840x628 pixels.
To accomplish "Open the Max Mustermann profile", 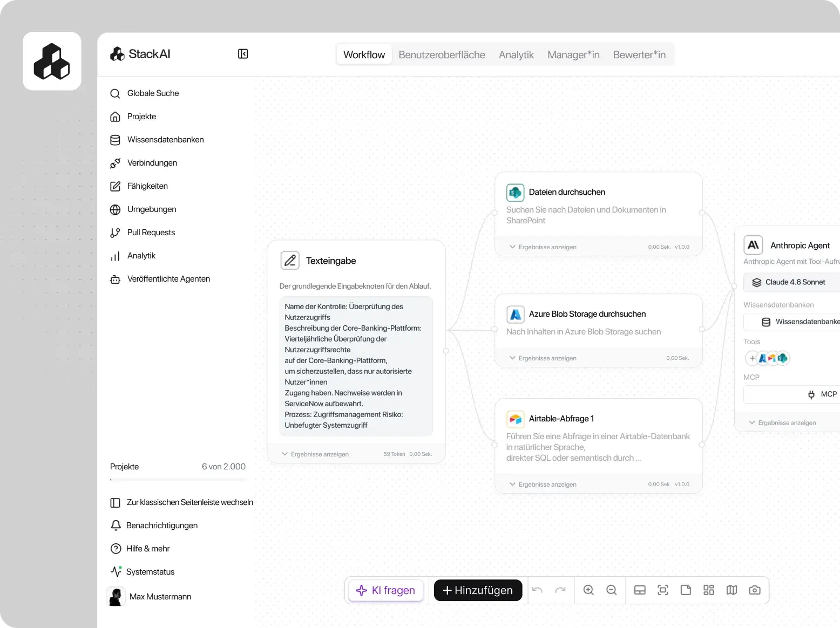I will coord(150,597).
